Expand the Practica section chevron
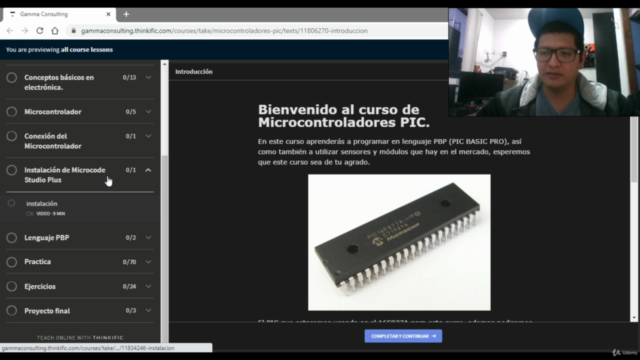640x360 pixels. (148, 262)
